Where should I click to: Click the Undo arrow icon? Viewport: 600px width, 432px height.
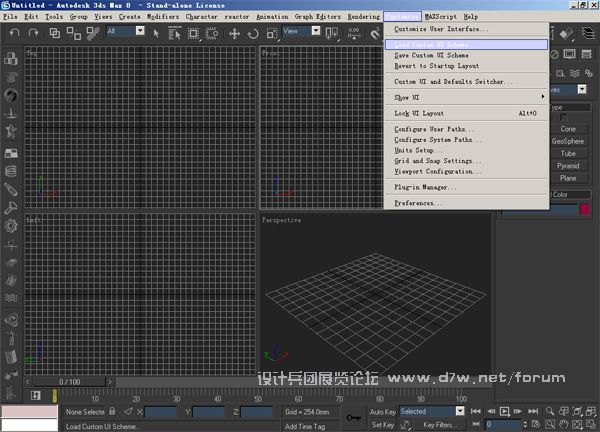pos(15,33)
